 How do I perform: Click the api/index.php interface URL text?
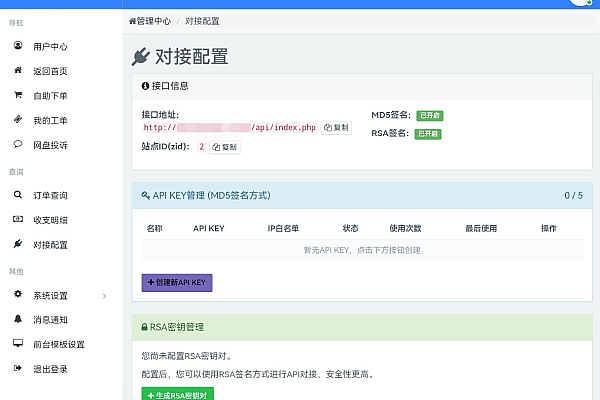pyautogui.click(x=230, y=127)
